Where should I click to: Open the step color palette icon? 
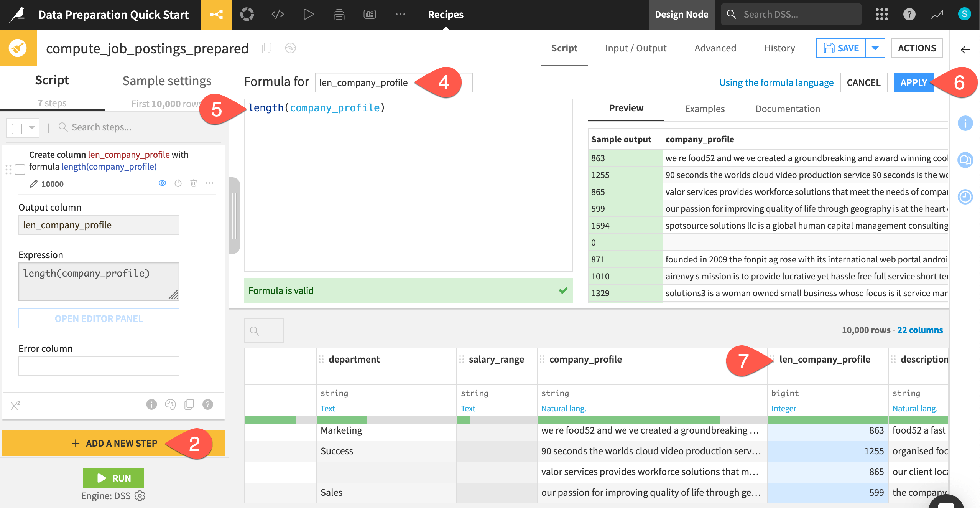tap(170, 404)
